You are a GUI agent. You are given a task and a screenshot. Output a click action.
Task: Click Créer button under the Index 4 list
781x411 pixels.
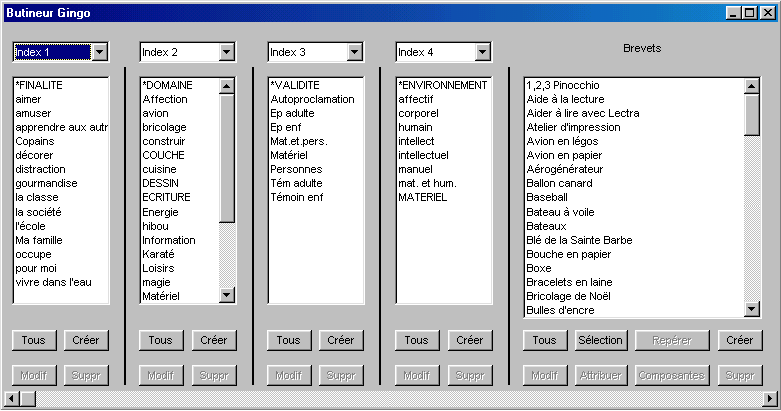tap(470, 340)
